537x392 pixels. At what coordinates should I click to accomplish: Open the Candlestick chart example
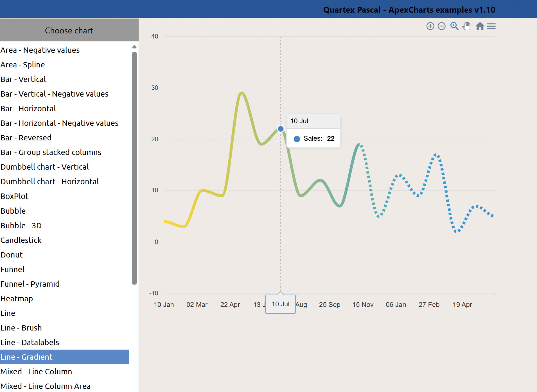(21, 240)
